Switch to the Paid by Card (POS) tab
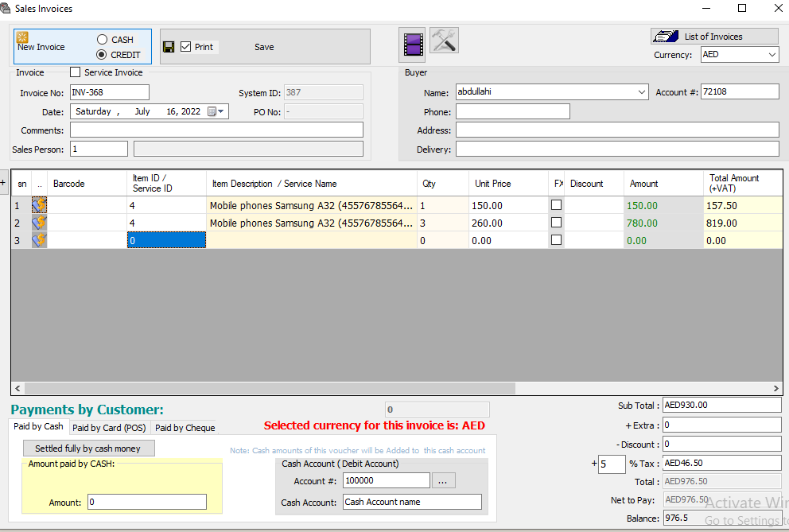 point(109,427)
